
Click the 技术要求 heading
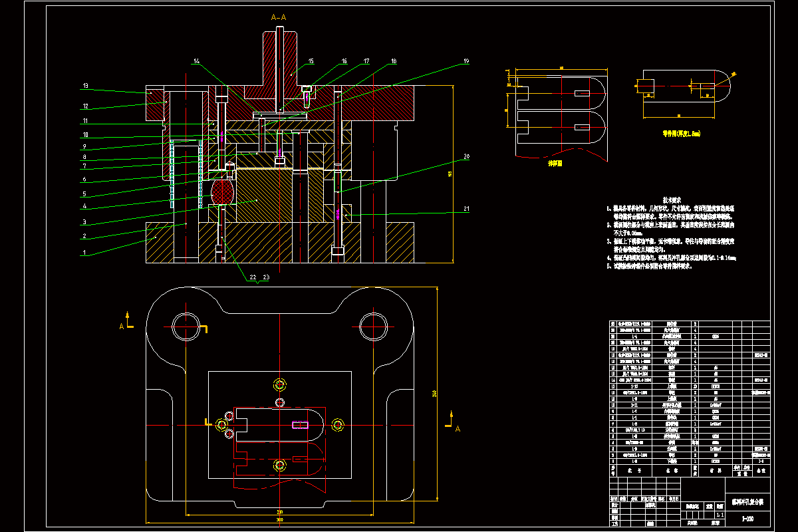[x=671, y=199]
